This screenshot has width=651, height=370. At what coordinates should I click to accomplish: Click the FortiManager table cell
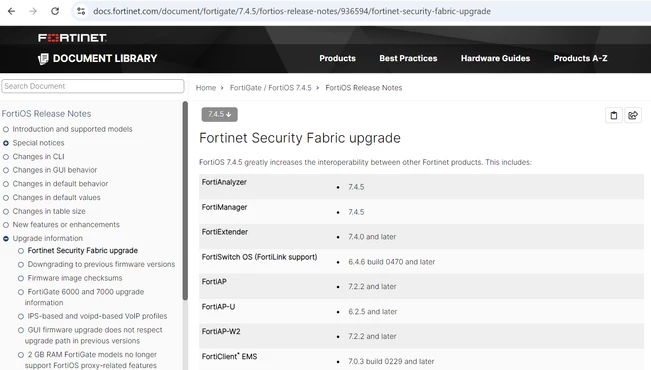pyautogui.click(x=224, y=207)
